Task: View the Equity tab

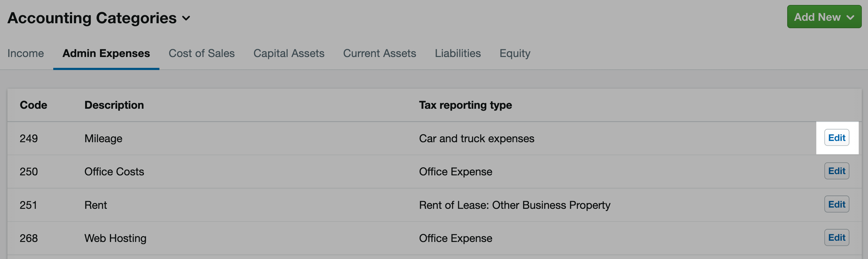Action: (515, 53)
